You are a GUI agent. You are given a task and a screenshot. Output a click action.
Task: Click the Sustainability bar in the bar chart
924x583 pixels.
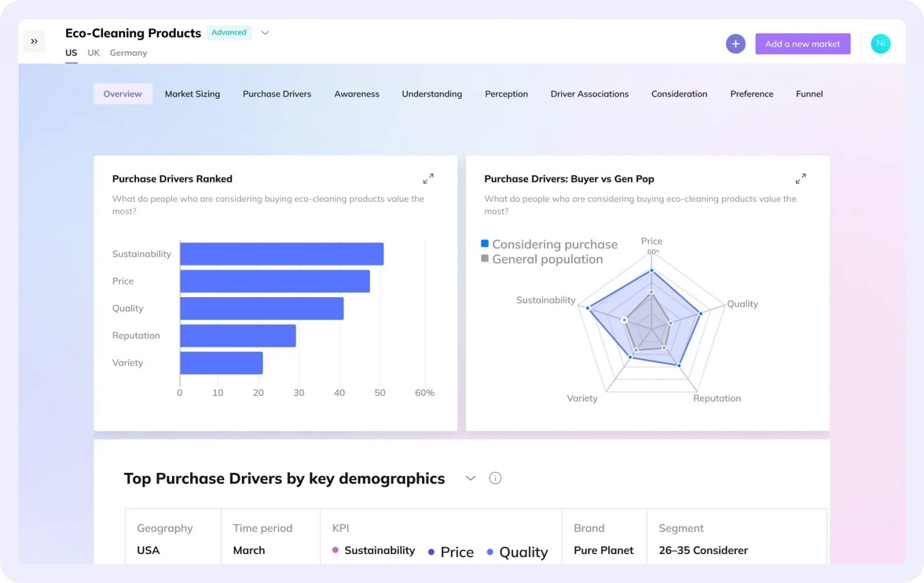point(281,253)
